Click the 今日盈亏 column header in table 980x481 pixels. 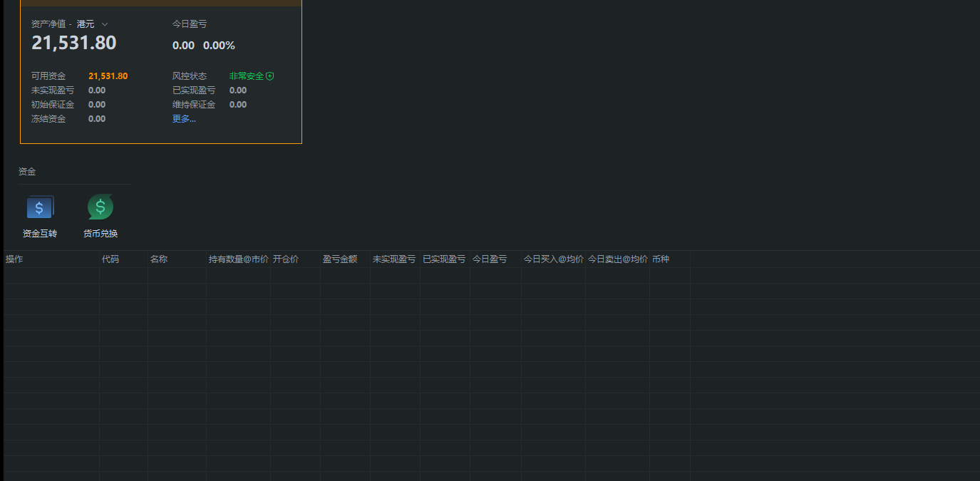point(490,259)
